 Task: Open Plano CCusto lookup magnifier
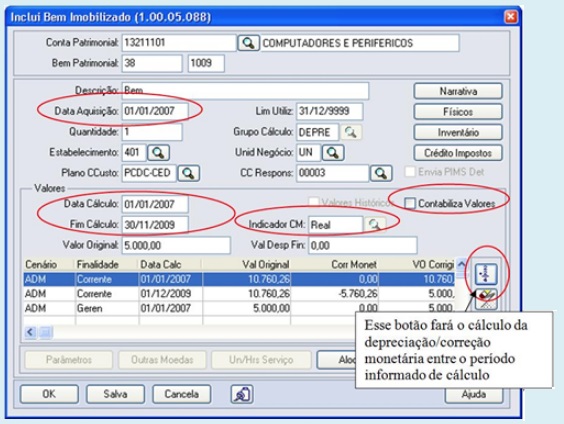click(188, 173)
